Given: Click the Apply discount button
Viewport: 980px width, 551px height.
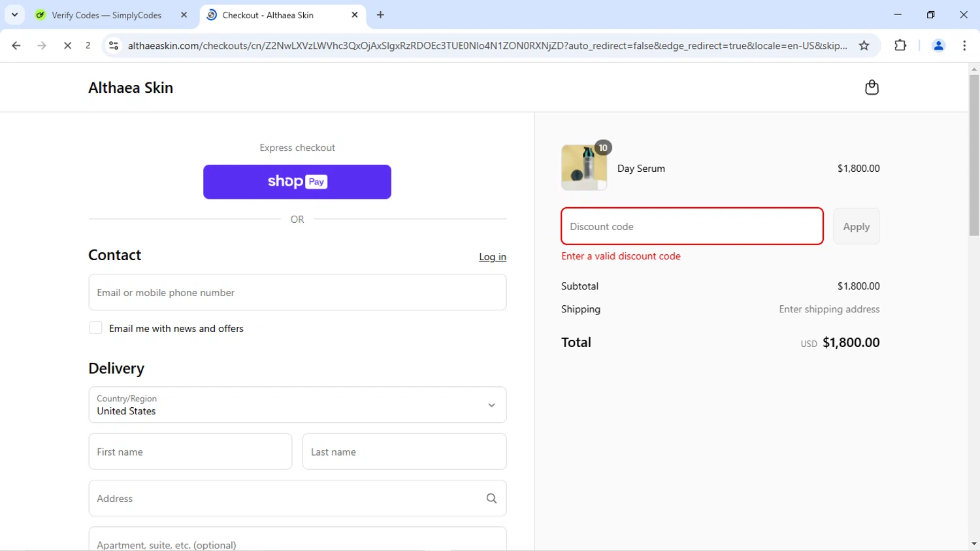Looking at the screenshot, I should pos(857,226).
